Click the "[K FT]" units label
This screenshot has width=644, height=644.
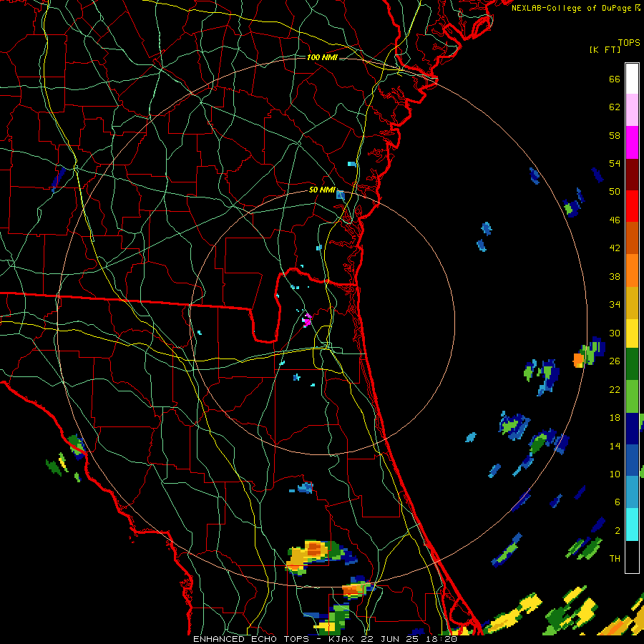(x=605, y=49)
